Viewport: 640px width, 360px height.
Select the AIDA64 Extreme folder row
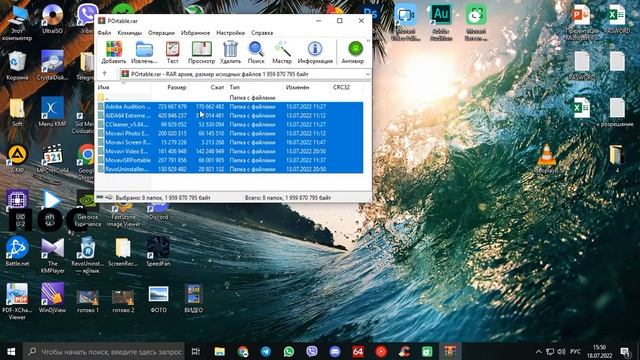pyautogui.click(x=230, y=116)
